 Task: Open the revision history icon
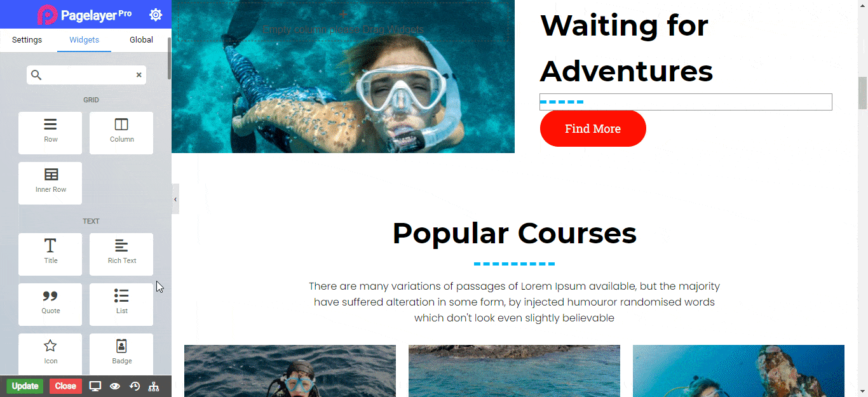[135, 386]
